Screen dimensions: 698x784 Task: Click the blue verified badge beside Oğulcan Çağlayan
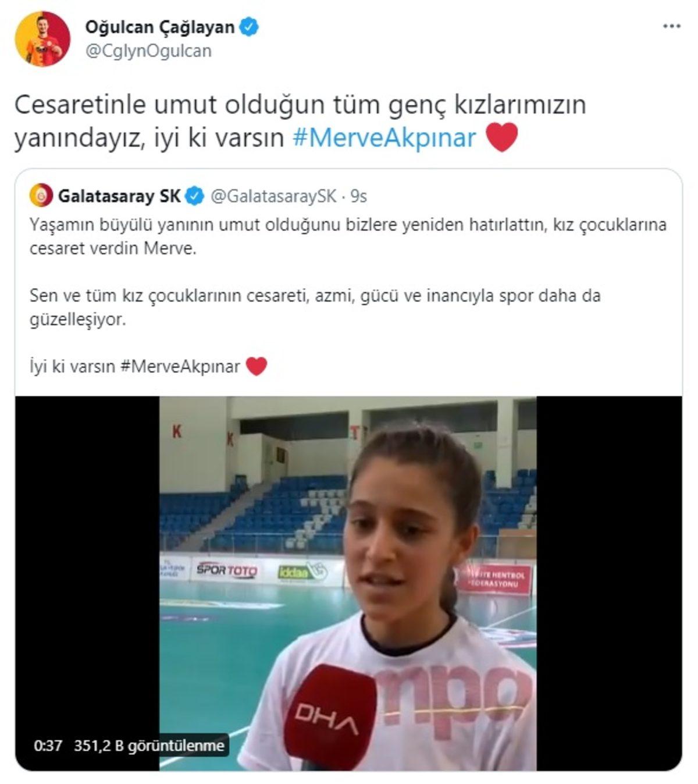click(x=249, y=27)
